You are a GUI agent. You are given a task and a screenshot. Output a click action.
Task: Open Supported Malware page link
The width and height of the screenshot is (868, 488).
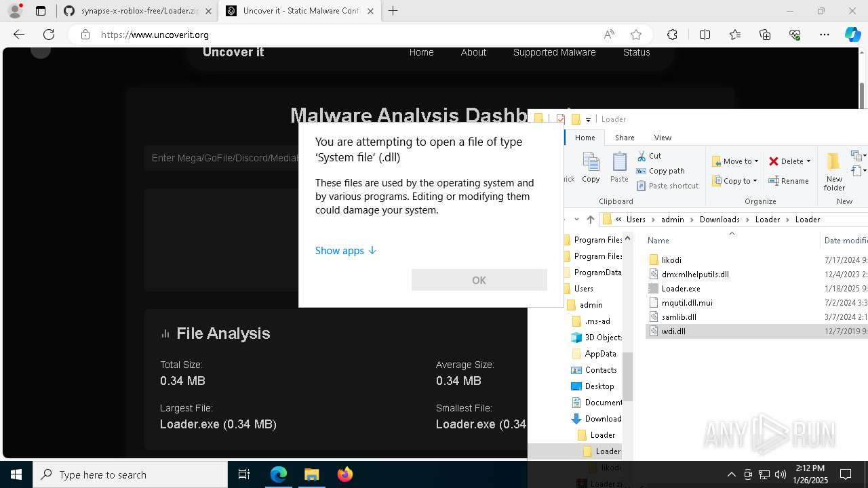click(554, 52)
